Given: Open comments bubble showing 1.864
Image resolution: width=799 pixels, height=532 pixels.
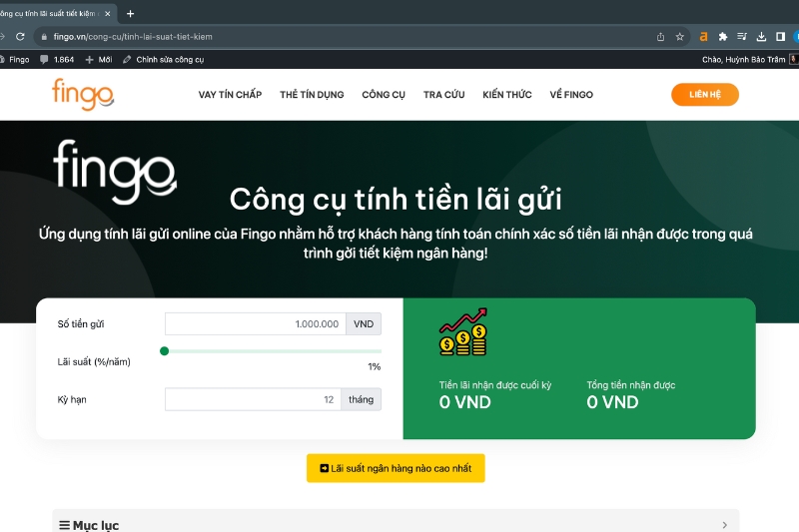Looking at the screenshot, I should pos(57,60).
